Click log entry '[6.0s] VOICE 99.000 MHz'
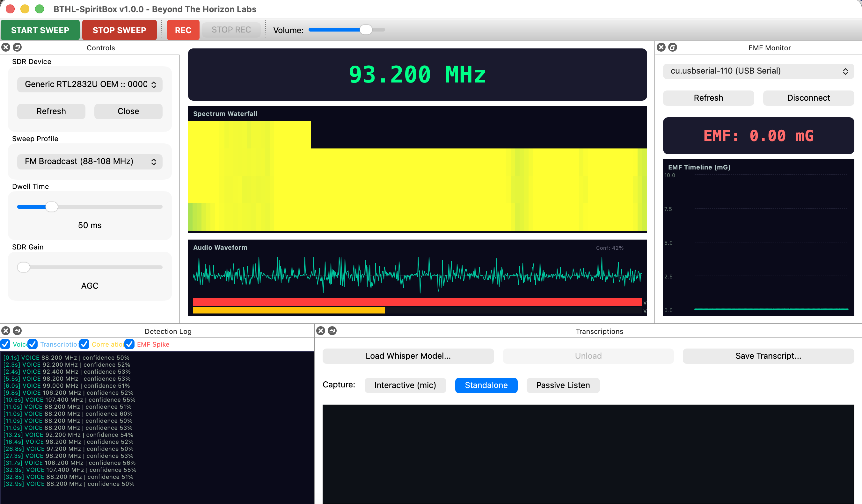Screen dimensions: 862x504 (x=67, y=386)
